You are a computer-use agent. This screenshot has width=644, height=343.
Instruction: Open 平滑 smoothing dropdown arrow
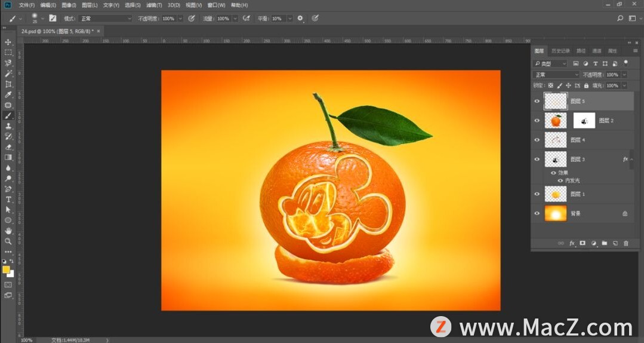pyautogui.click(x=289, y=19)
